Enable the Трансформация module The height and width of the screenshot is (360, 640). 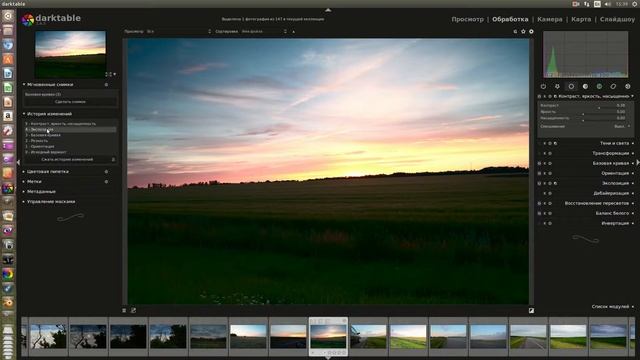click(x=540, y=153)
